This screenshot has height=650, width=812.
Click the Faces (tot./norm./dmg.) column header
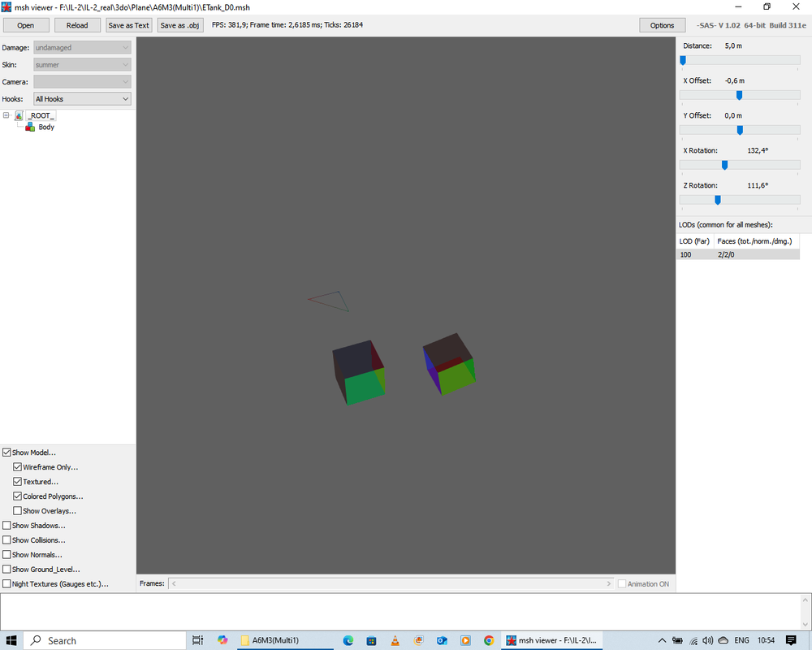click(757, 241)
